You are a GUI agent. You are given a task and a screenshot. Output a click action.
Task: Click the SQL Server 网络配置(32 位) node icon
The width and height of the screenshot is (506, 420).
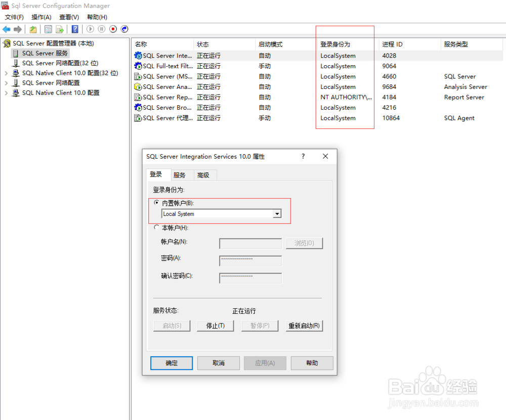pyautogui.click(x=16, y=63)
